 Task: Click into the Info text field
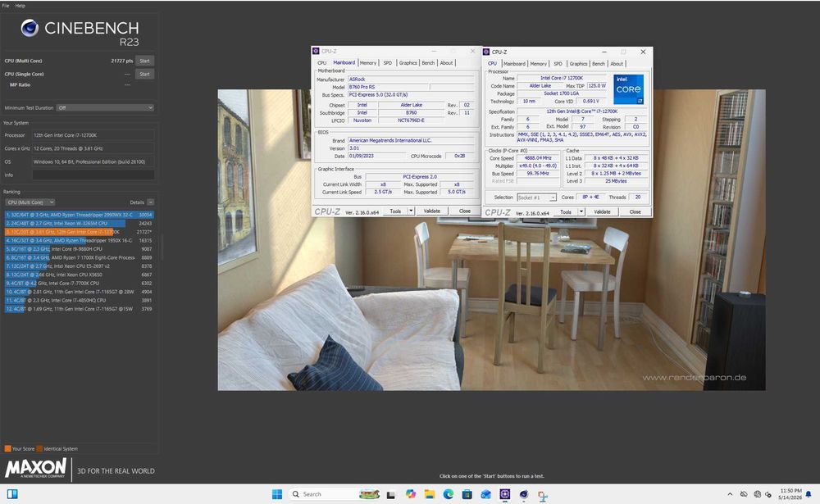[93, 175]
